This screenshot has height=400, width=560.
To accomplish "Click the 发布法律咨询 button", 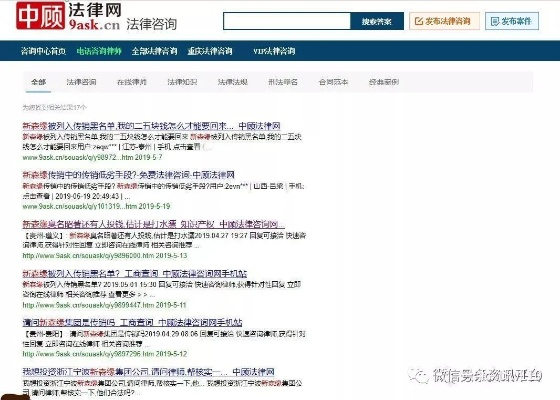I will 444,21.
